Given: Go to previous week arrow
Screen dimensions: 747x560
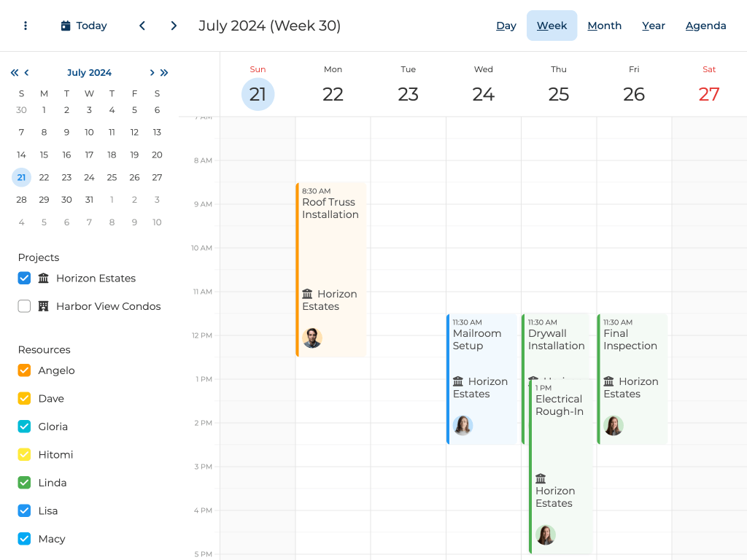Looking at the screenshot, I should [x=142, y=26].
